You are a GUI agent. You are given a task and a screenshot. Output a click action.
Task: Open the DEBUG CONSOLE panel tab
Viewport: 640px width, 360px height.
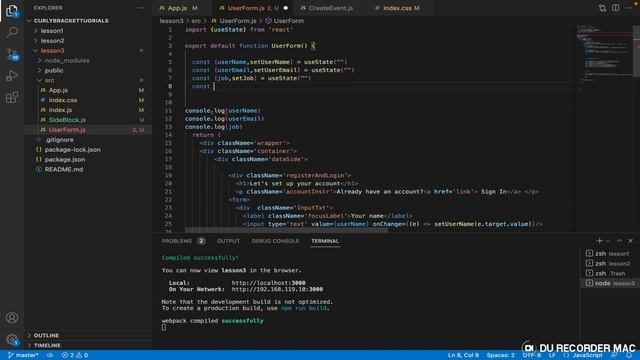pos(276,241)
